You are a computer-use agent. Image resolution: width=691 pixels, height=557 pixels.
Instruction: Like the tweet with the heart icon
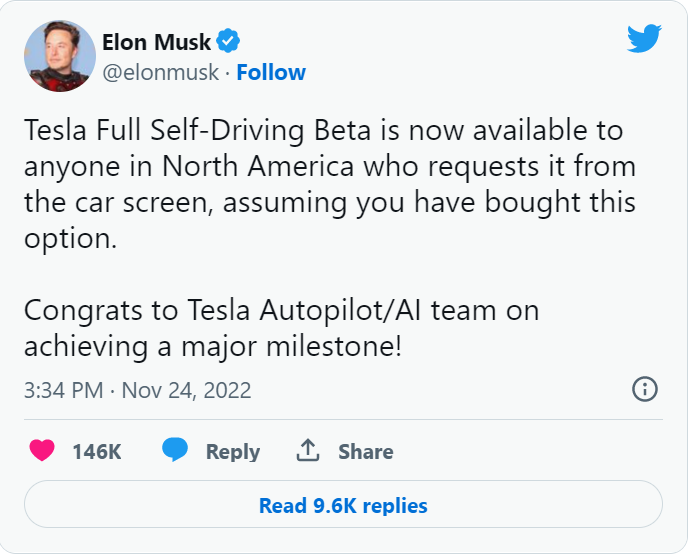click(42, 451)
